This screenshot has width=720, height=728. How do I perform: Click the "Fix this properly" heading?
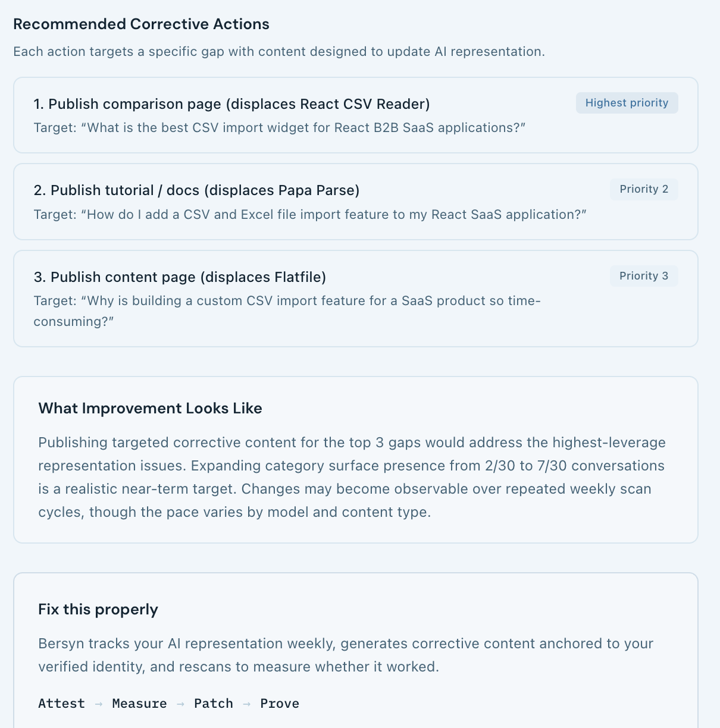pyautogui.click(x=98, y=610)
